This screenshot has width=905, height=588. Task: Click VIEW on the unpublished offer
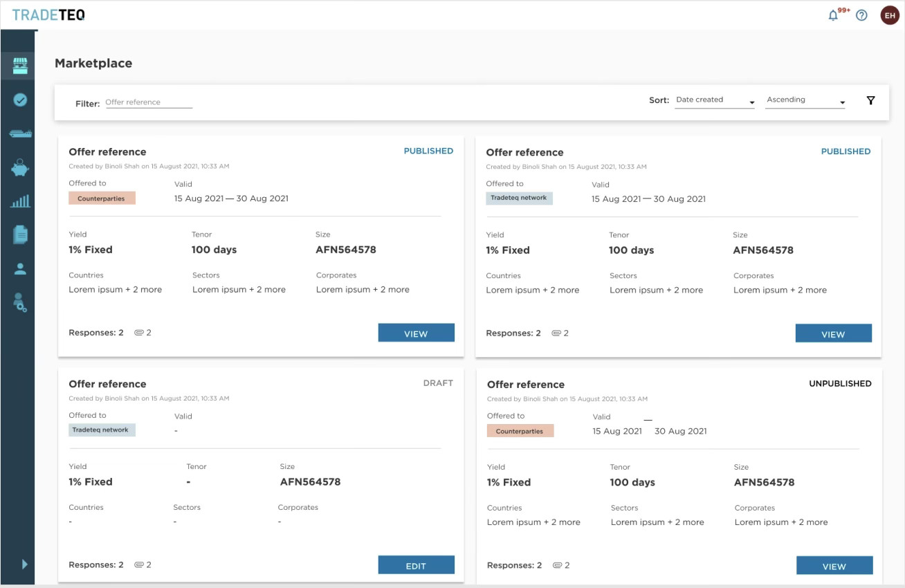coord(834,566)
